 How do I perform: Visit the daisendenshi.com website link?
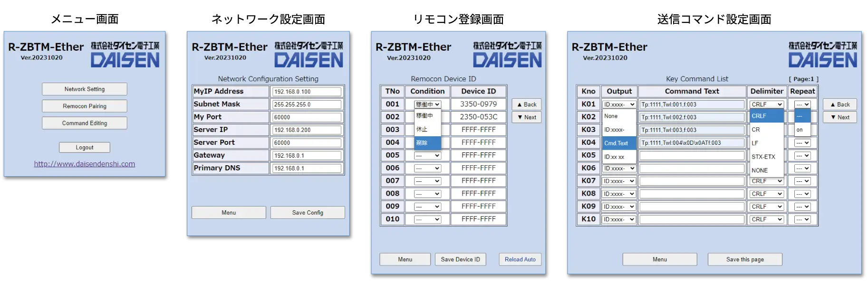pos(85,164)
